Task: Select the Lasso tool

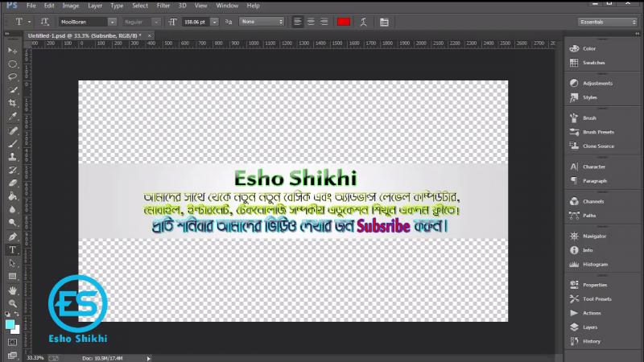Action: point(13,76)
